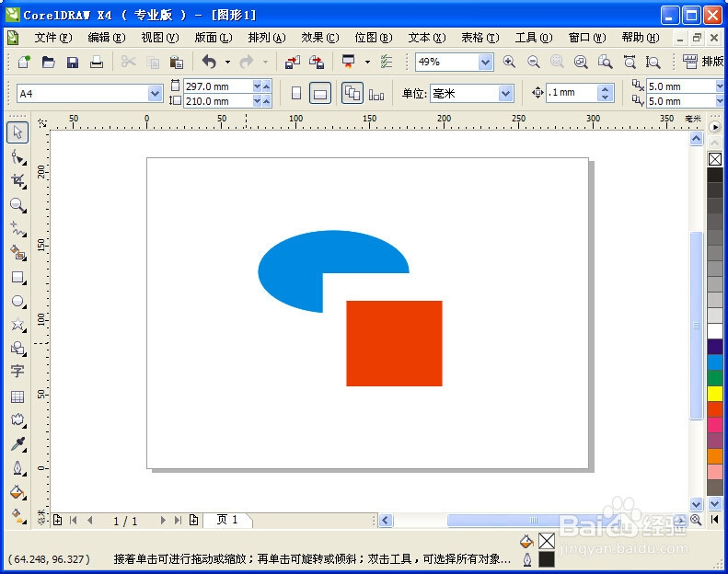Adjust the nudge offset .1 mm spinner
Screen dimensions: 728x574
605,93
